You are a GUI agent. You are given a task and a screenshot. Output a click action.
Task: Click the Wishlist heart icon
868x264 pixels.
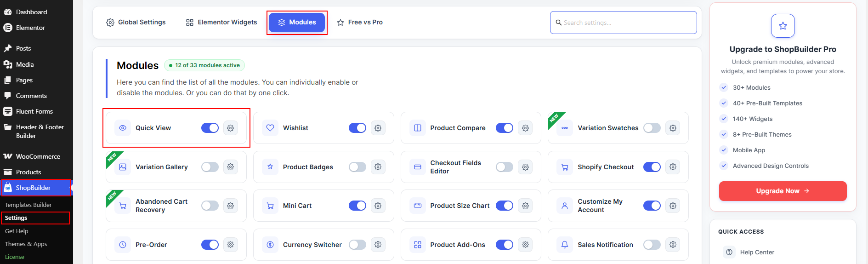pyautogui.click(x=270, y=128)
